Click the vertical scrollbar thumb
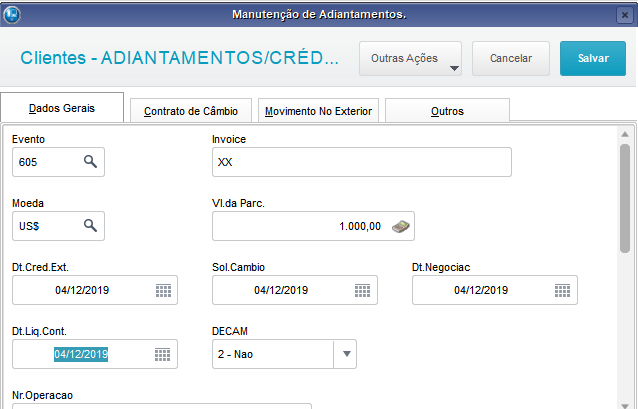The height and width of the screenshot is (409, 638). (625, 199)
